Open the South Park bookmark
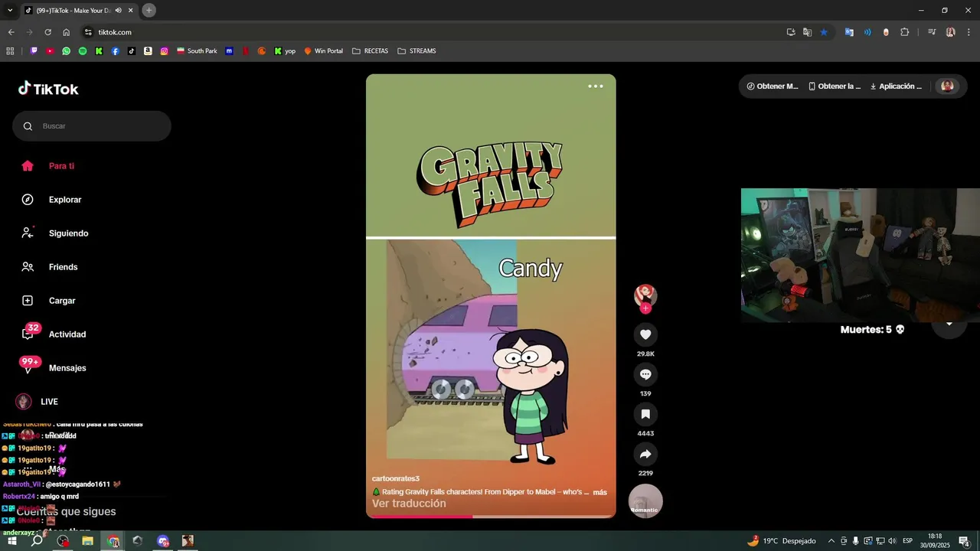Screen dimensions: 980x551 (197, 51)
